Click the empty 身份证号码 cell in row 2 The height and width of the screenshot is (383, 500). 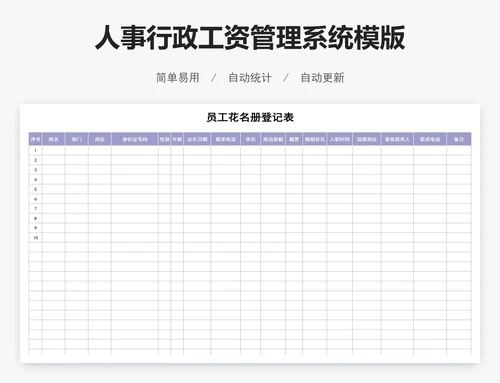pos(135,160)
